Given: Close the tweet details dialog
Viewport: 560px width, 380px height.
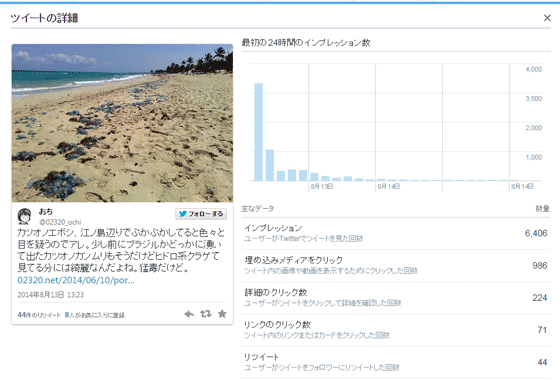Looking at the screenshot, I should [547, 18].
